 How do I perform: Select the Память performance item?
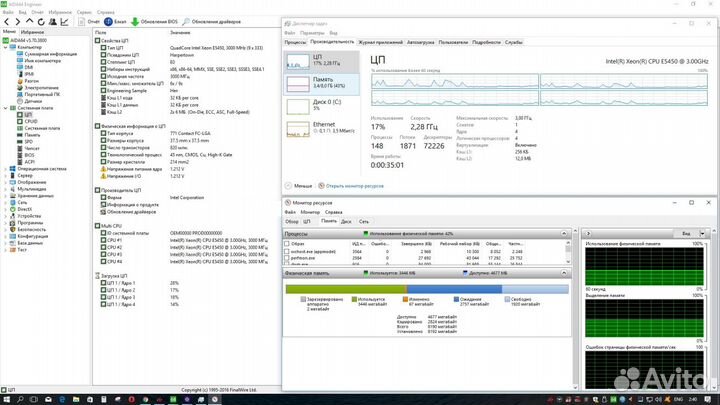coord(321,84)
